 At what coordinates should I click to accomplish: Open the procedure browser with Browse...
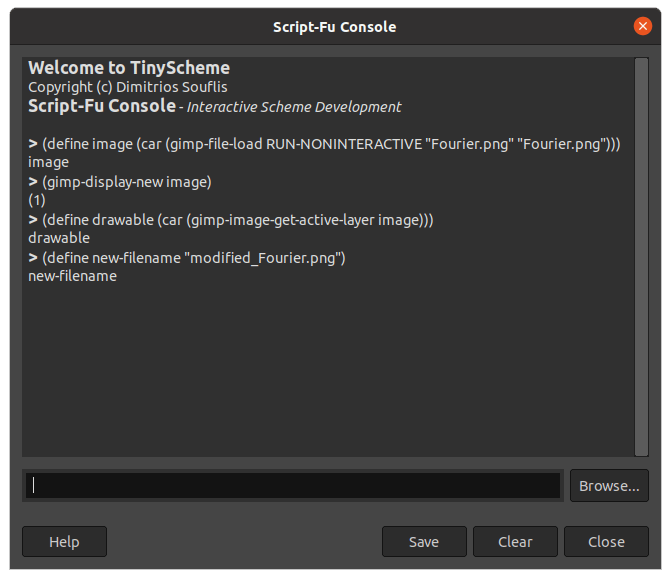pyautogui.click(x=609, y=486)
